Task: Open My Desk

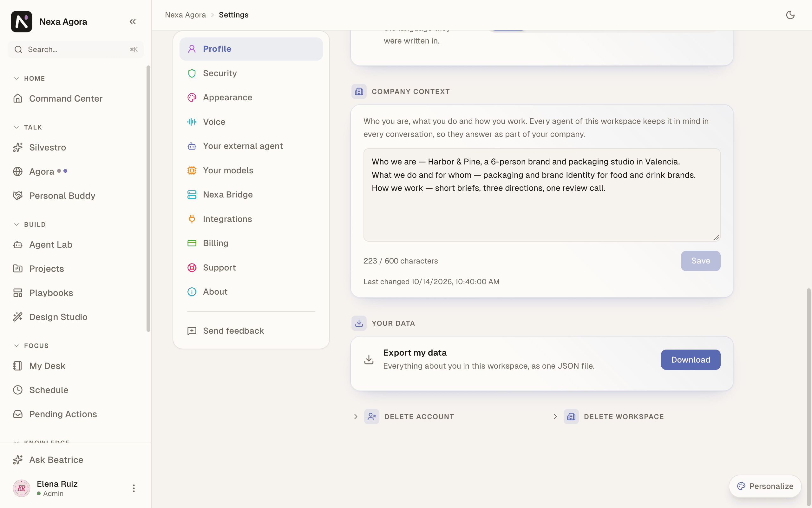Action: (75, 365)
